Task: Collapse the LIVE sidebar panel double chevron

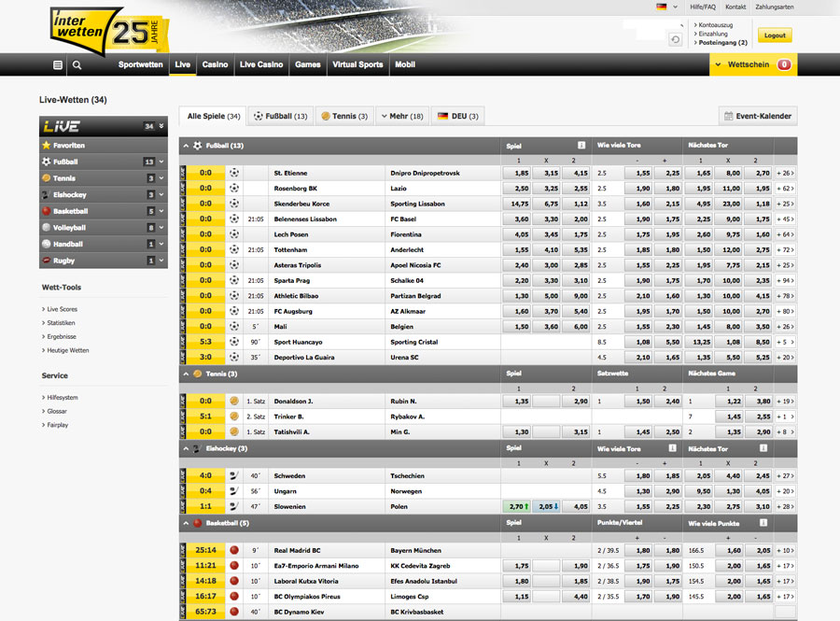Action: click(161, 126)
